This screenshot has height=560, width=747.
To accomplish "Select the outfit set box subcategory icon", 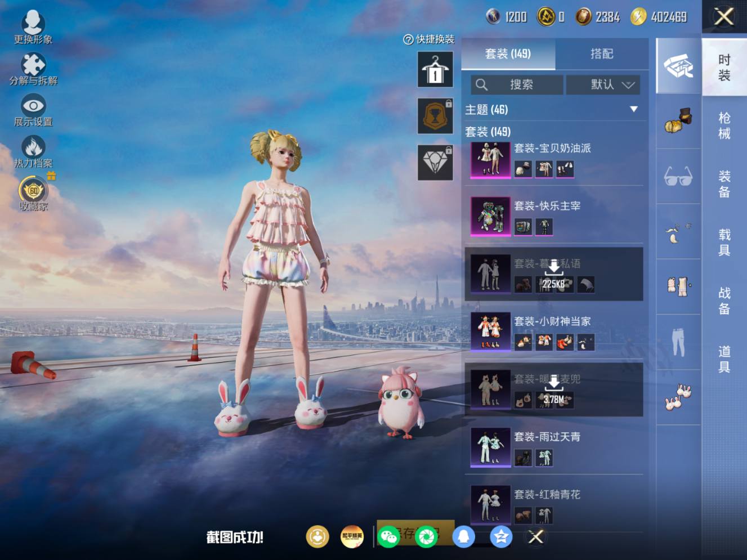I will [678, 66].
